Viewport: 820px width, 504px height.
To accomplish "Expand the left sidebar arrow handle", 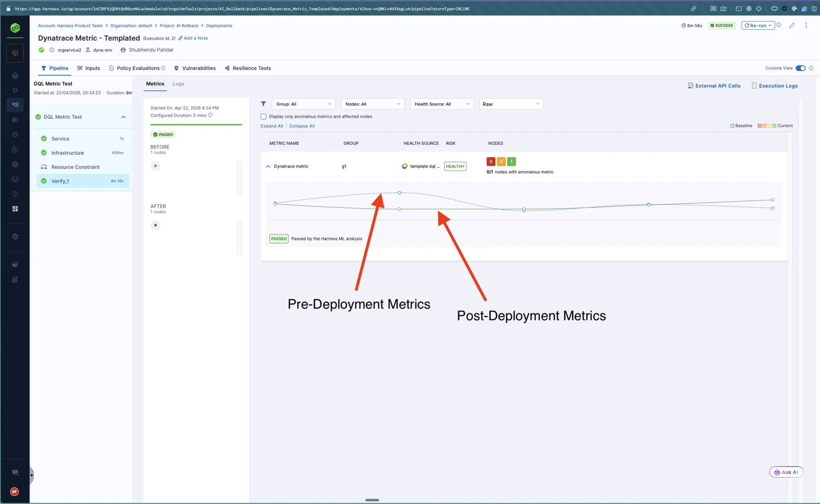I will pos(31,475).
